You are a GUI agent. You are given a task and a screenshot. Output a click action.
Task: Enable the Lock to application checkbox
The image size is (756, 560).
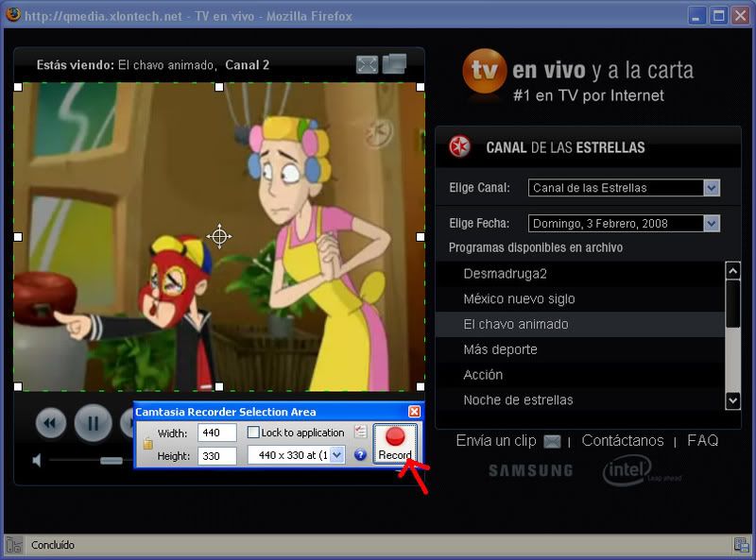(253, 432)
